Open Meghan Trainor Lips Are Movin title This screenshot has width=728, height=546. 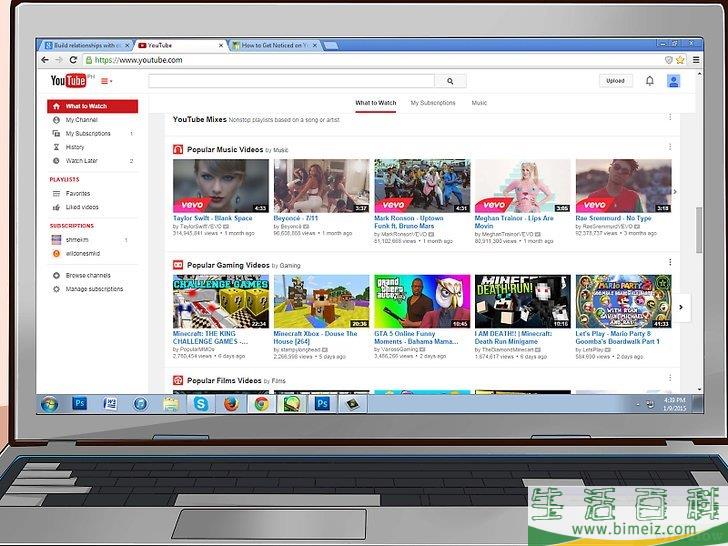click(x=514, y=222)
